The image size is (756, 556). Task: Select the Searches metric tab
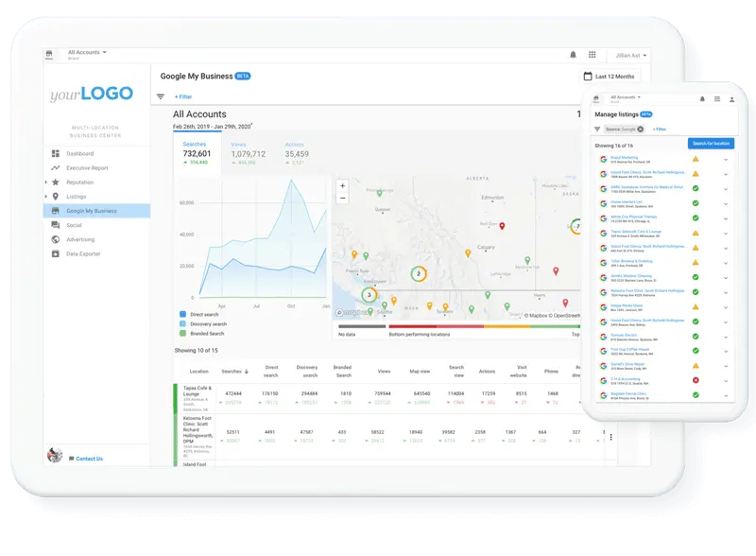coord(198,153)
